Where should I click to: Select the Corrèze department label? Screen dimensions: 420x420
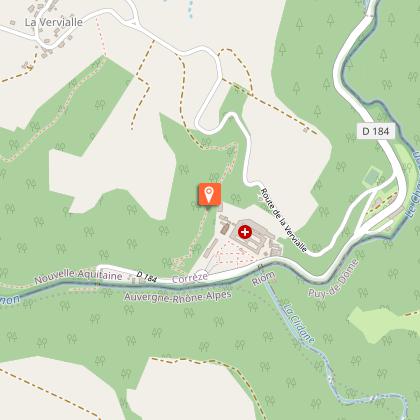[x=190, y=277]
